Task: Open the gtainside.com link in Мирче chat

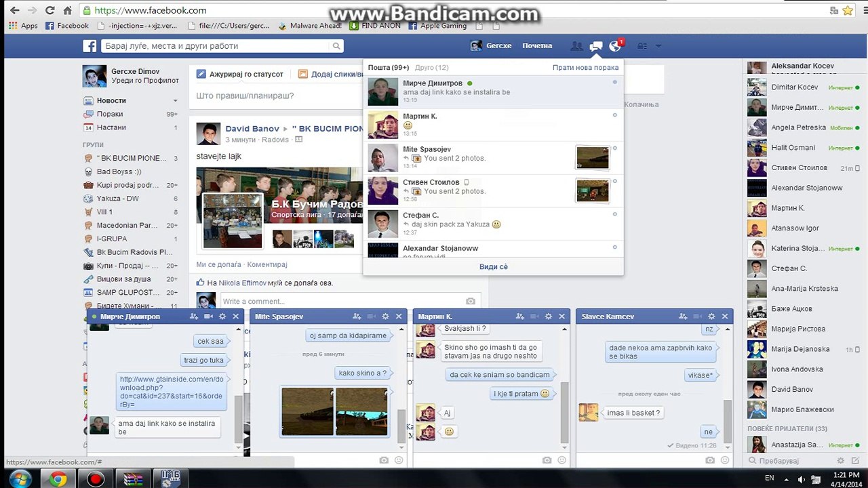Action: click(172, 391)
